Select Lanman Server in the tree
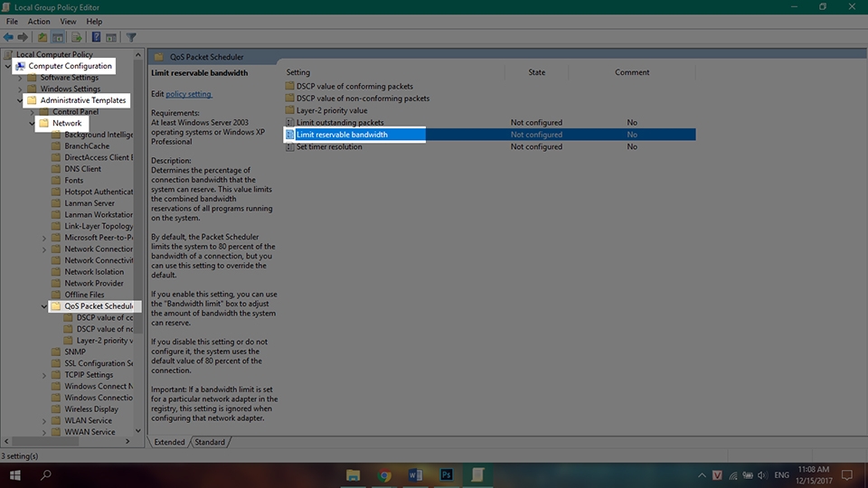The image size is (868, 488). (90, 203)
